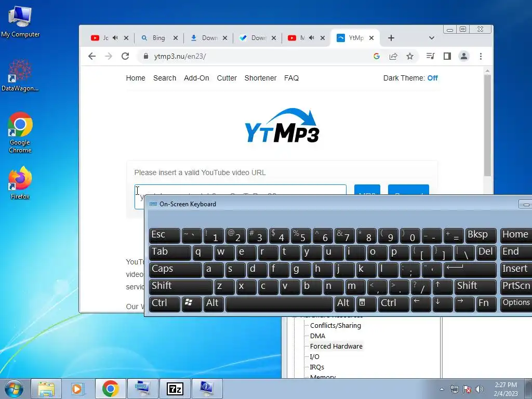Select Conflicts/Sharing in System Information tree

point(336,325)
